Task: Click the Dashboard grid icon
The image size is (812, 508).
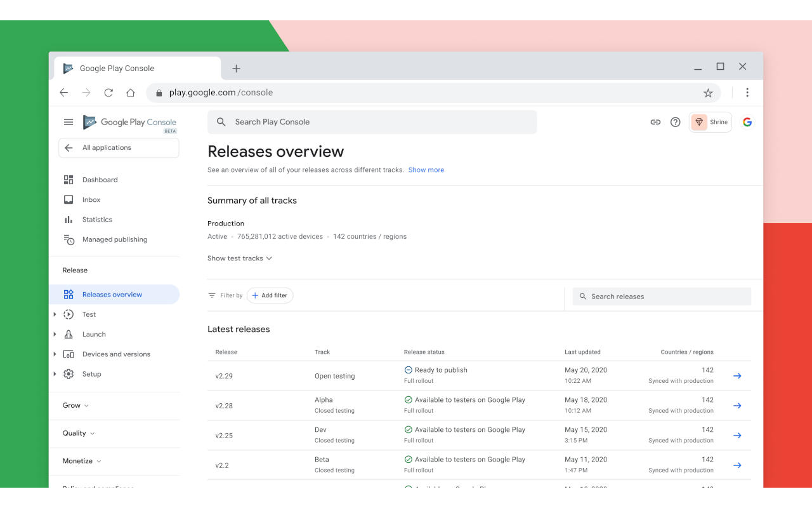Action: [x=69, y=180]
